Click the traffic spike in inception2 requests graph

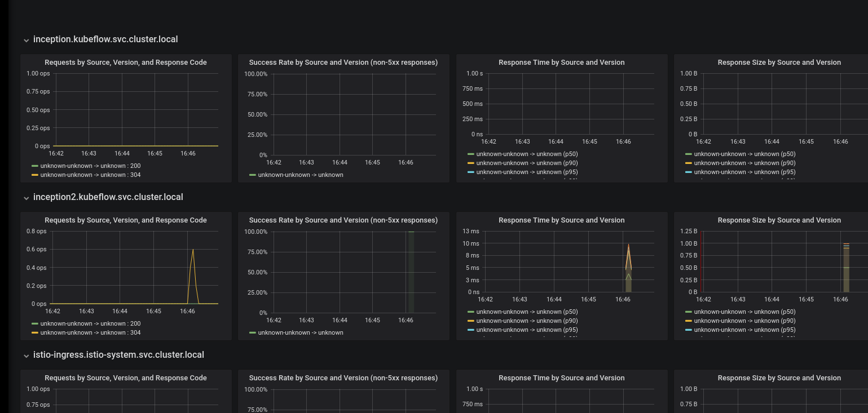pos(192,250)
